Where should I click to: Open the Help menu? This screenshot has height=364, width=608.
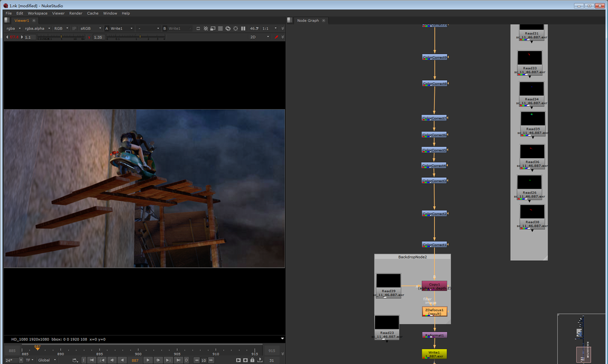coord(126,13)
